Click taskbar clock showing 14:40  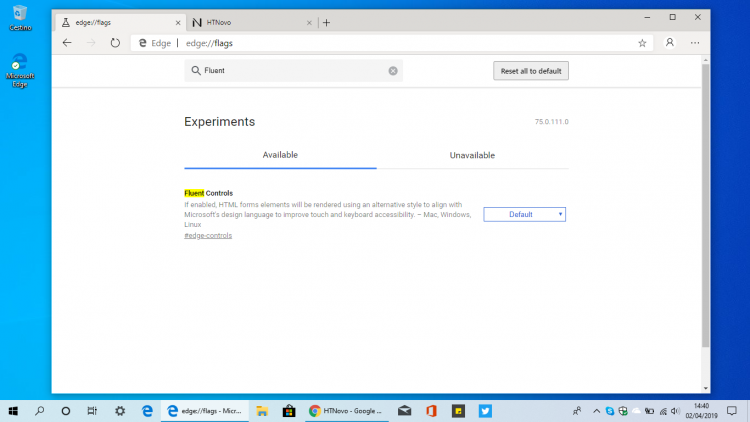(x=701, y=411)
